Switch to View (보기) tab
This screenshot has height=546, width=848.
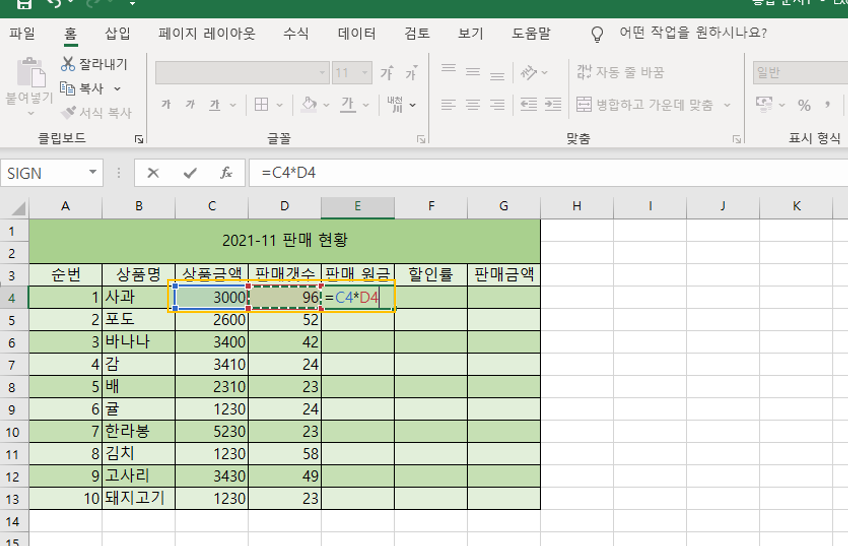point(471,34)
